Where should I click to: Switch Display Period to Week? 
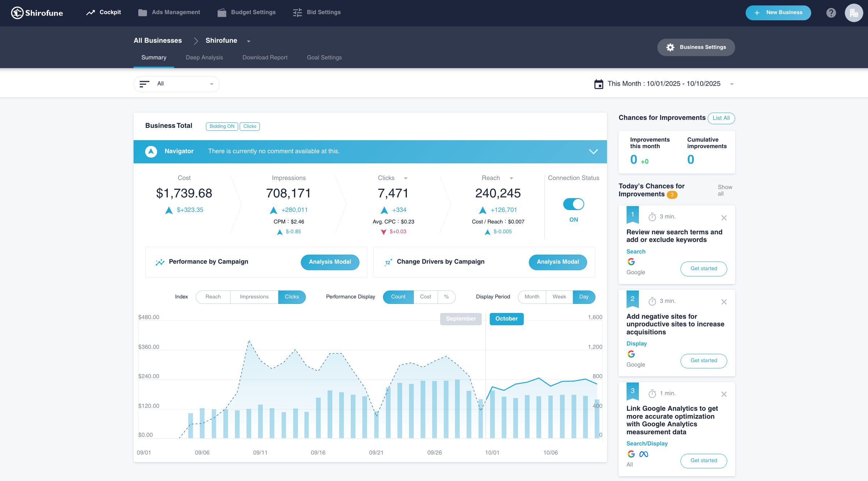[559, 297]
